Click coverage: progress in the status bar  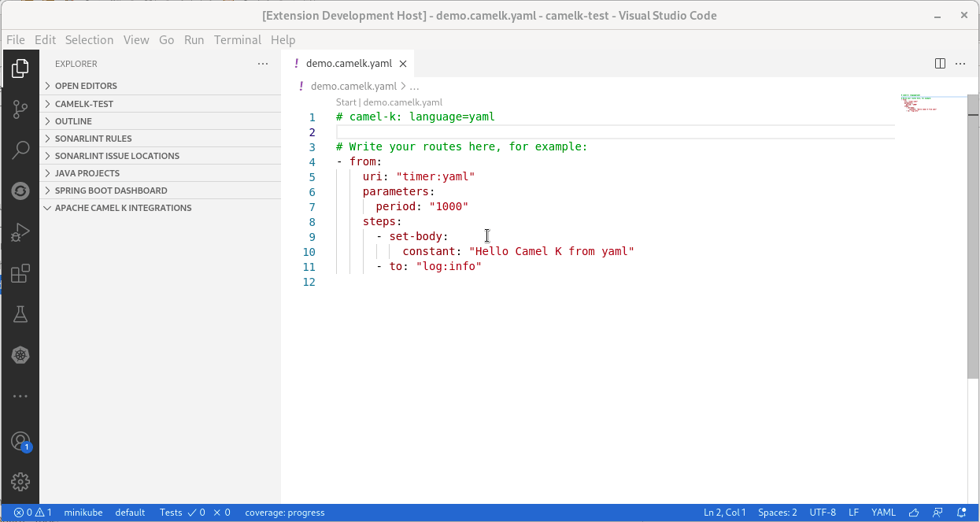(x=285, y=512)
